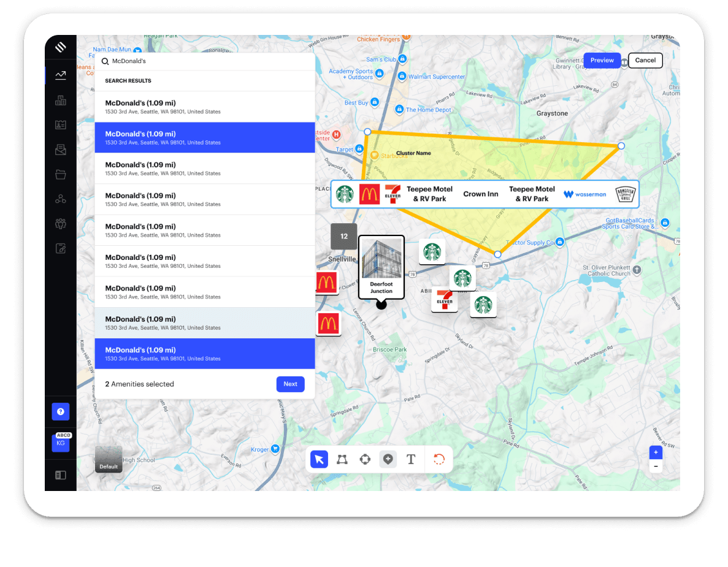Open the buildings sidebar icon
The height and width of the screenshot is (567, 728).
(x=60, y=101)
